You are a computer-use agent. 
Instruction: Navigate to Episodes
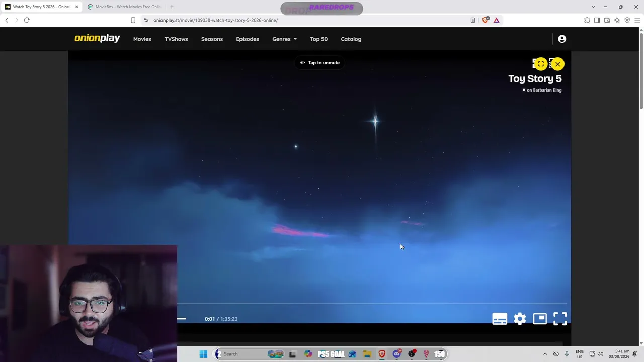point(248,39)
